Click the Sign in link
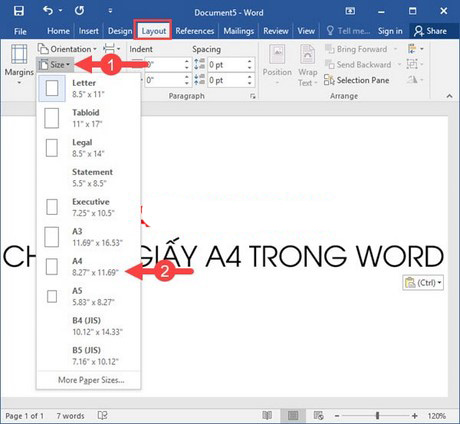 pyautogui.click(x=390, y=31)
